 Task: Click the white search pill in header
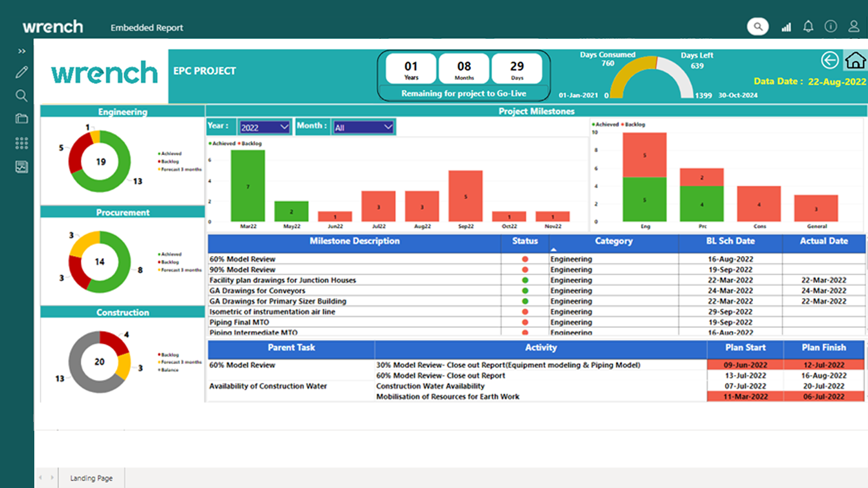757,27
